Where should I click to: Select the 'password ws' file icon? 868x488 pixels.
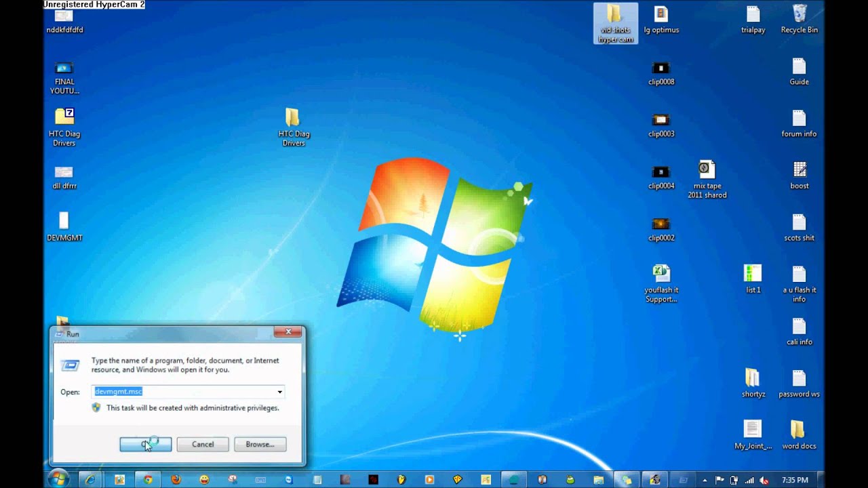(x=799, y=383)
